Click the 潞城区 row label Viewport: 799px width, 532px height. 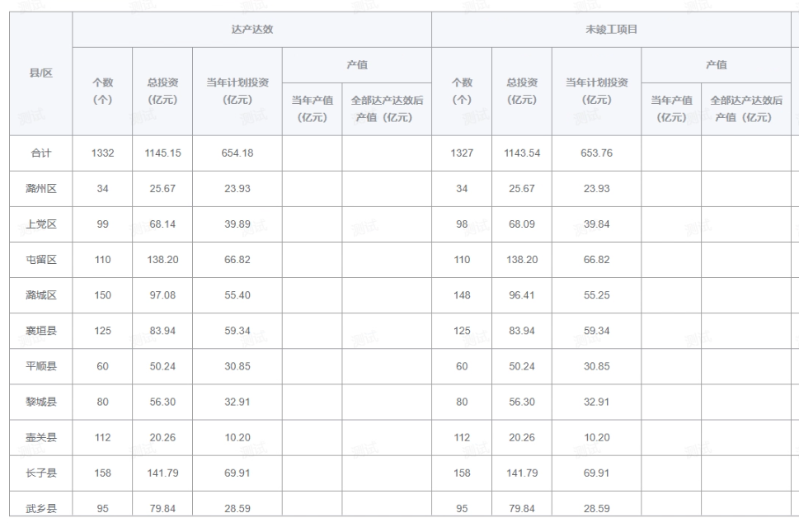pyautogui.click(x=40, y=295)
